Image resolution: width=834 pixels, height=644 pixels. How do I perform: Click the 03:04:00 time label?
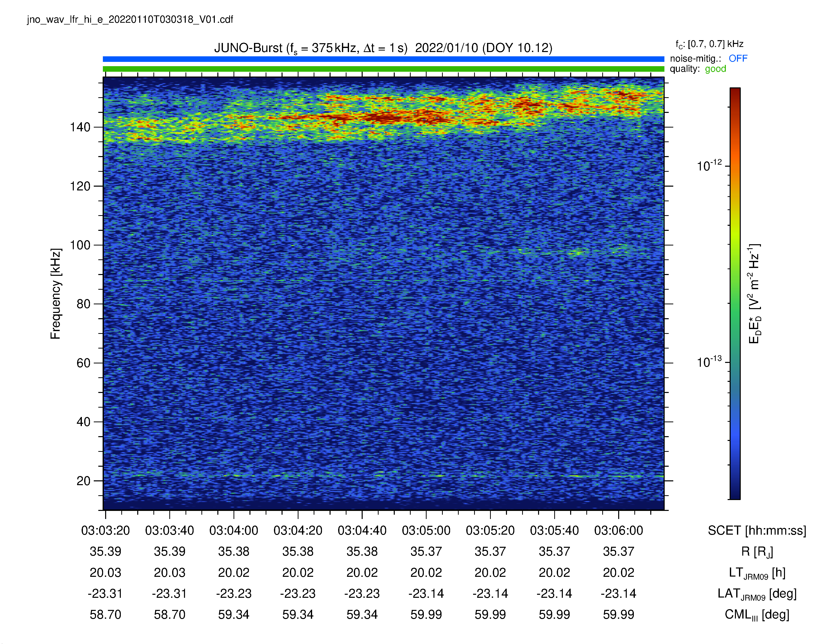click(234, 530)
